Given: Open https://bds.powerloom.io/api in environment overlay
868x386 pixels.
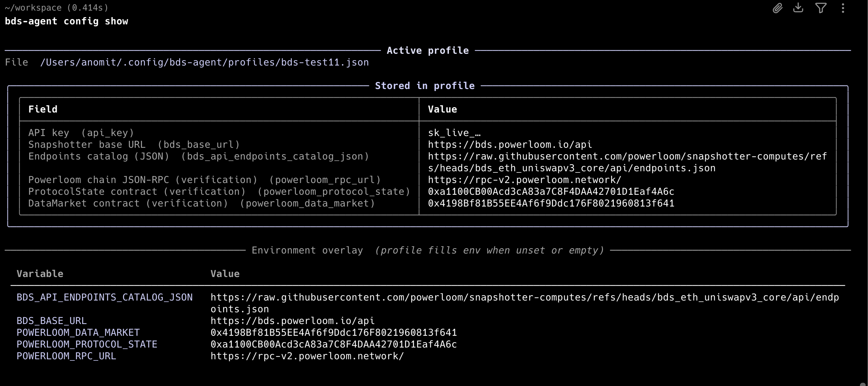Looking at the screenshot, I should (292, 321).
